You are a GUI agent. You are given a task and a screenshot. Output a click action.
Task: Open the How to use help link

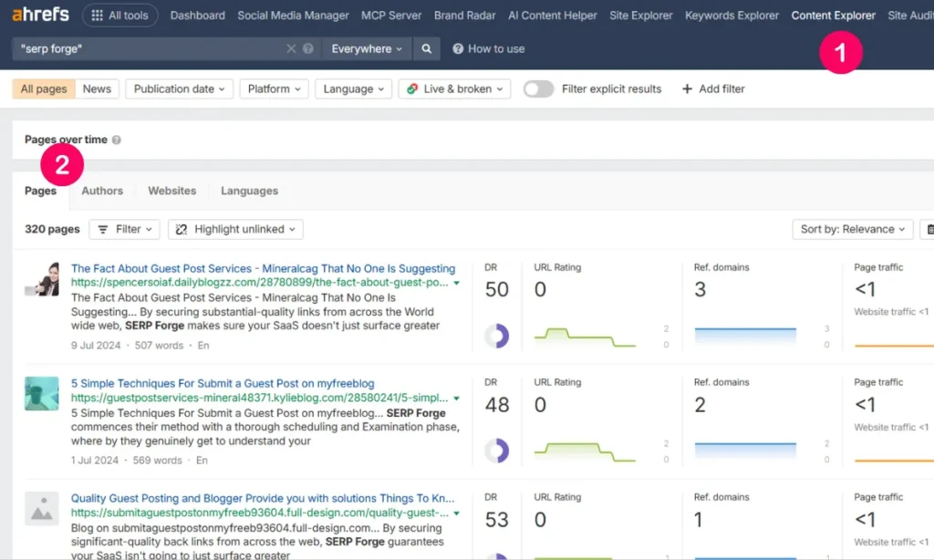[489, 49]
